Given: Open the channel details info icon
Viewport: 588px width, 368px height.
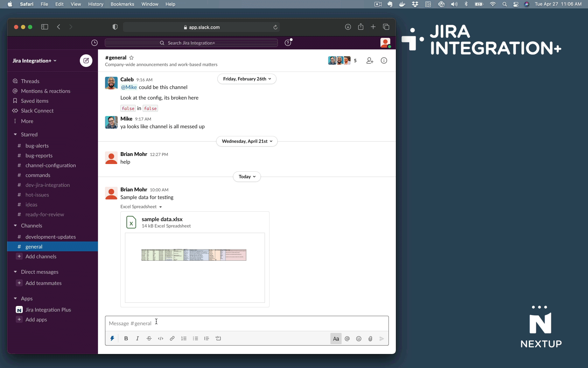Looking at the screenshot, I should 384,60.
